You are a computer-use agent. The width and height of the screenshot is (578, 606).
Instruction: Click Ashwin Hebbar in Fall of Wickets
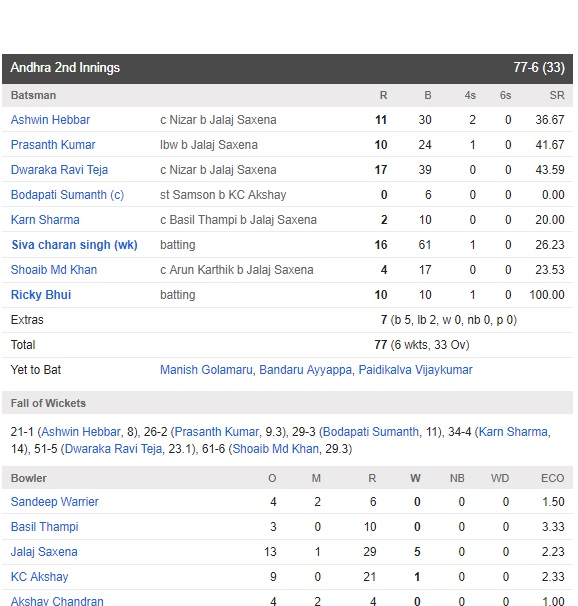point(81,432)
